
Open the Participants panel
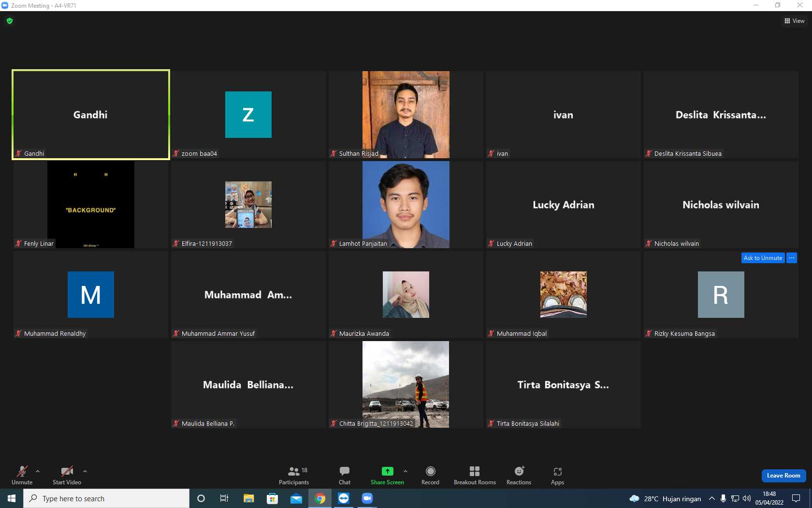(293, 476)
